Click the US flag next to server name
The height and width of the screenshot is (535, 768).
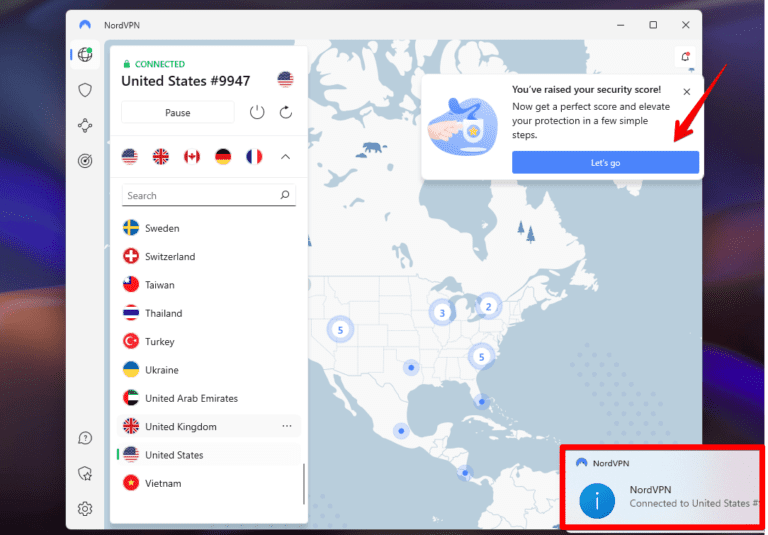(285, 79)
